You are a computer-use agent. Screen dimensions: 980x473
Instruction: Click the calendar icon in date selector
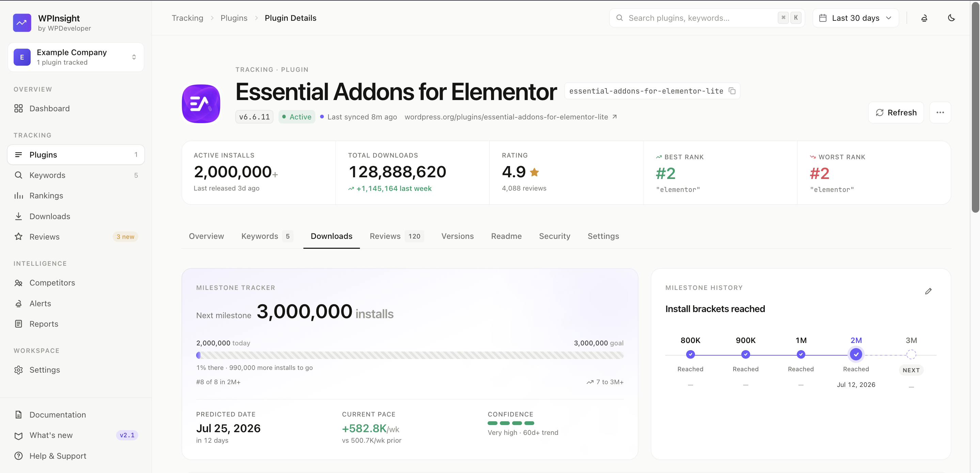pos(822,18)
